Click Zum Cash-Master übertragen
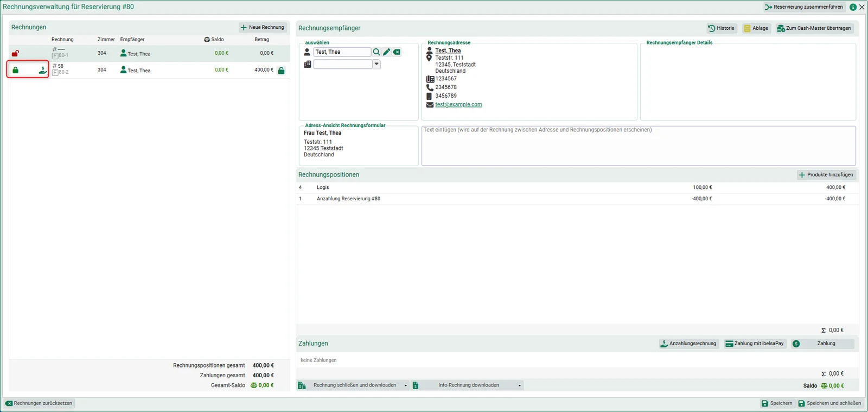Viewport: 868px width, 412px height. click(814, 28)
